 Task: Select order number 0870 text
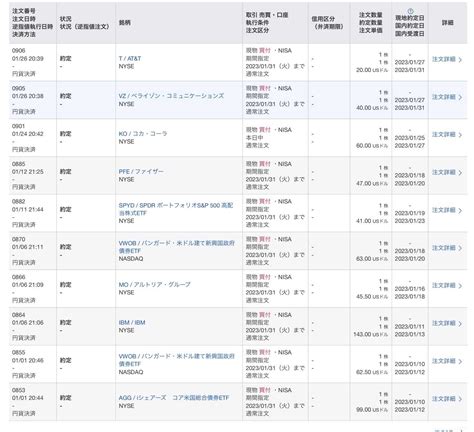point(19,239)
